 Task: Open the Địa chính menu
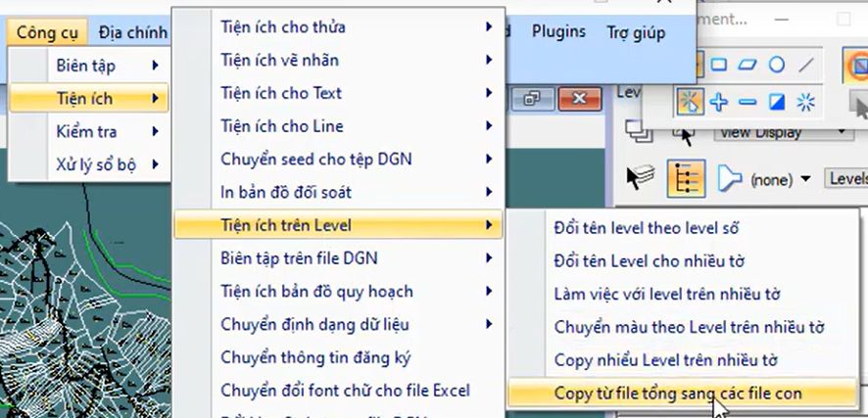[133, 32]
